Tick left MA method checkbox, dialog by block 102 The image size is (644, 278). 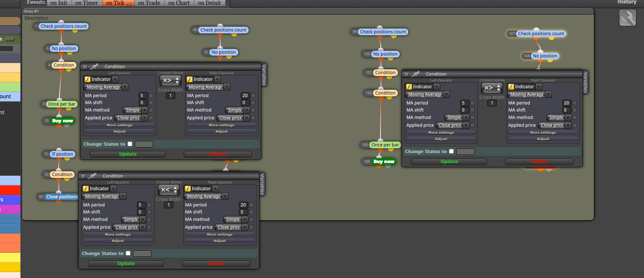473,118
